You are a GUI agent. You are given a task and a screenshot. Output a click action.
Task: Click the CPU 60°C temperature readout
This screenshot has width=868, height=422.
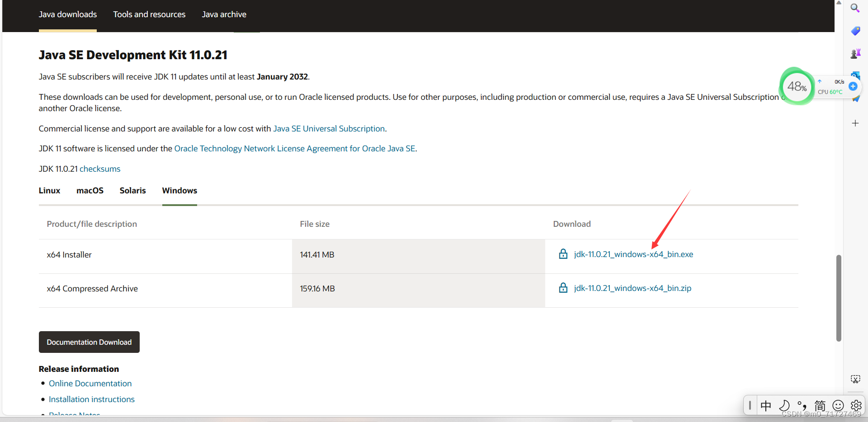coord(830,92)
